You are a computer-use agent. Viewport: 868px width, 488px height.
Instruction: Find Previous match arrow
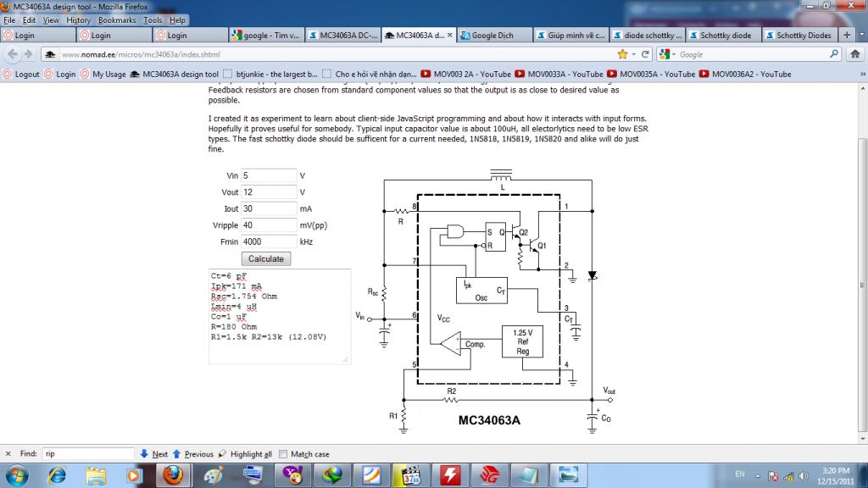(192, 454)
